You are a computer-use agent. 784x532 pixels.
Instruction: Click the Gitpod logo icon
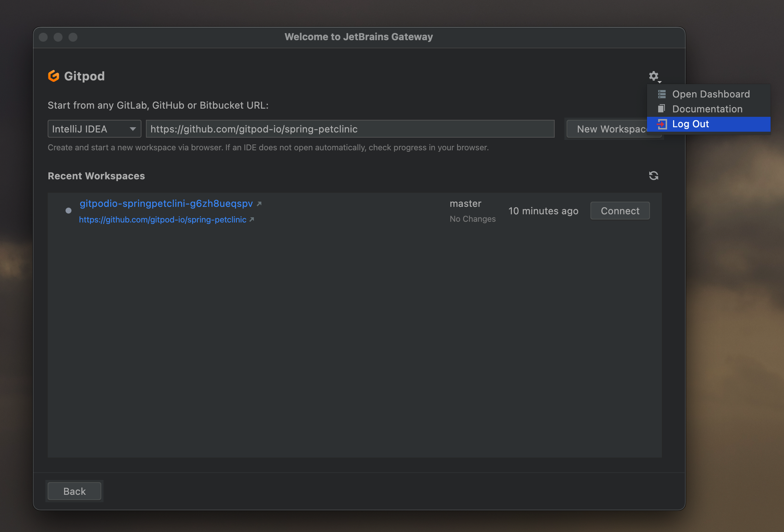54,76
